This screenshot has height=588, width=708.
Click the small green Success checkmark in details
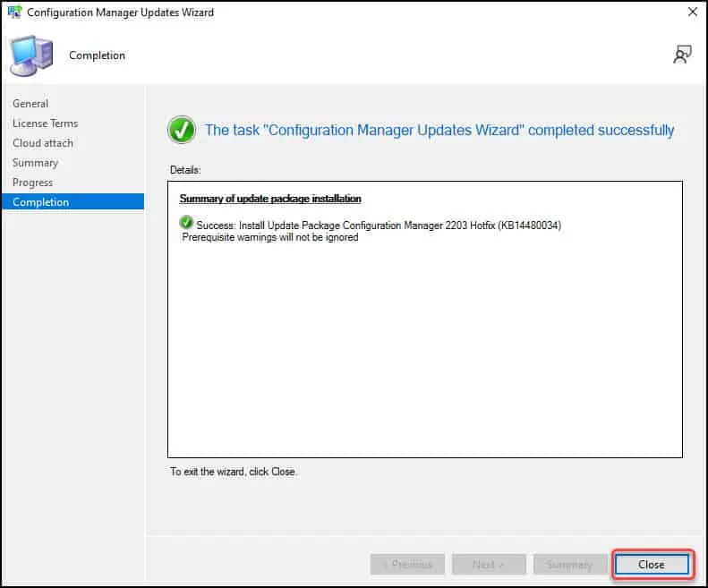point(186,223)
